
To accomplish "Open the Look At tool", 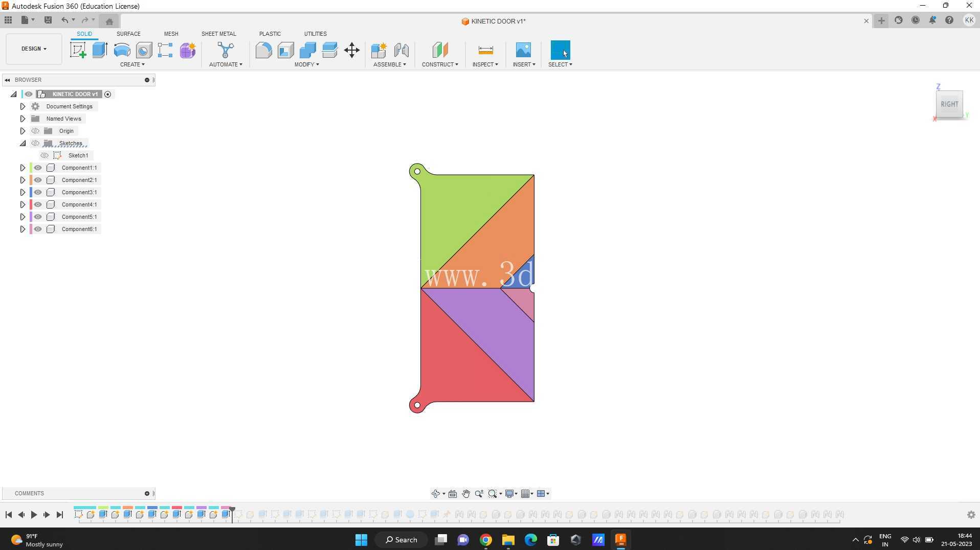I will click(x=453, y=494).
